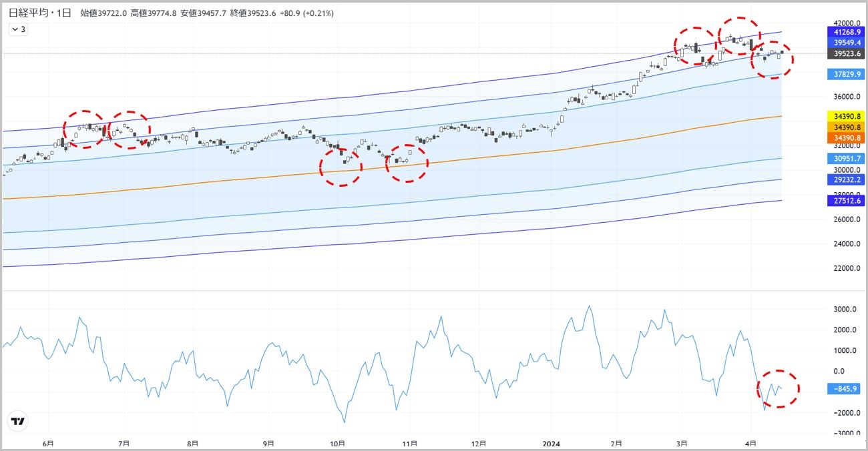Click the 3000.0 label on indicator scale

pos(844,310)
